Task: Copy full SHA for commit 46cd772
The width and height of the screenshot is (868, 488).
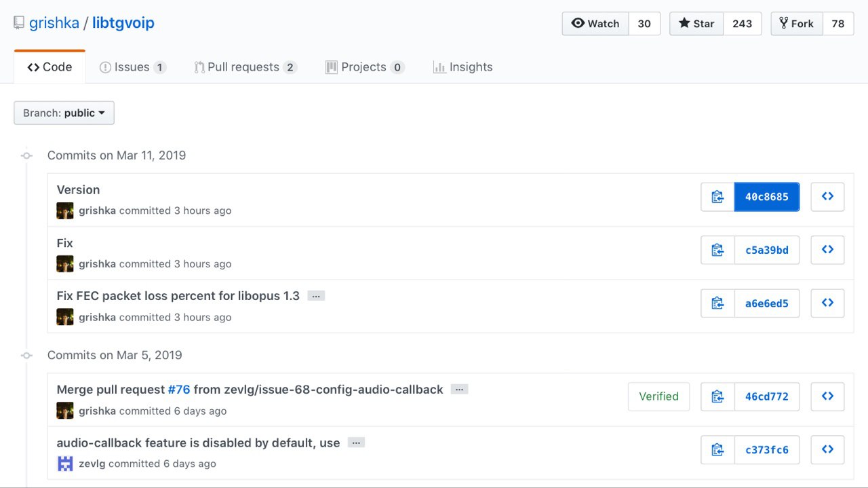Action: pos(717,396)
